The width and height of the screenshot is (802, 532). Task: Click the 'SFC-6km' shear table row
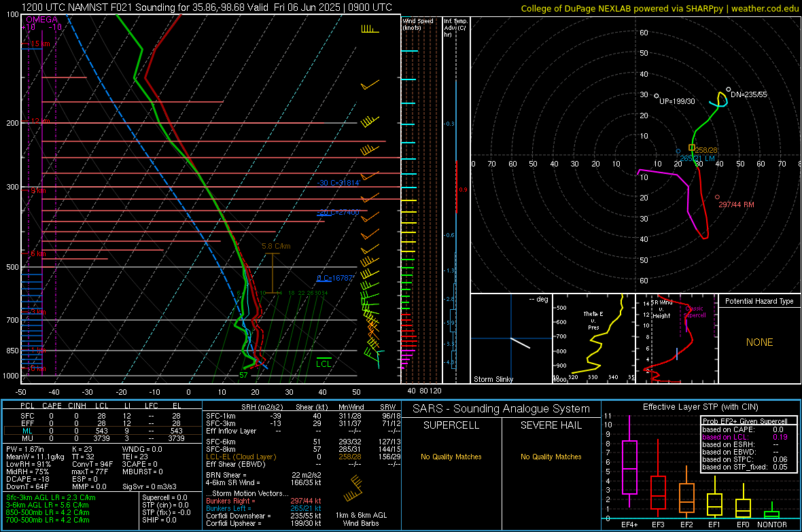(303, 442)
